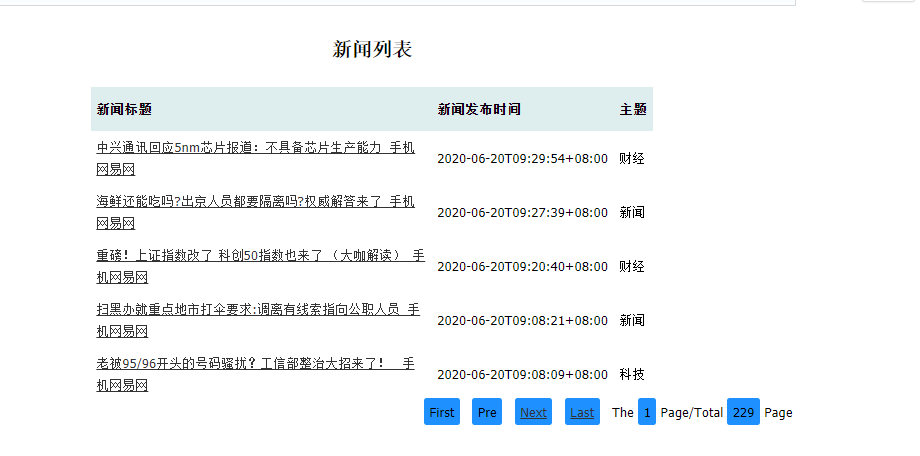The height and width of the screenshot is (456, 920).
Task: Select timestamp 2020-06-20T09:29:54+08:00
Action: 522,158
